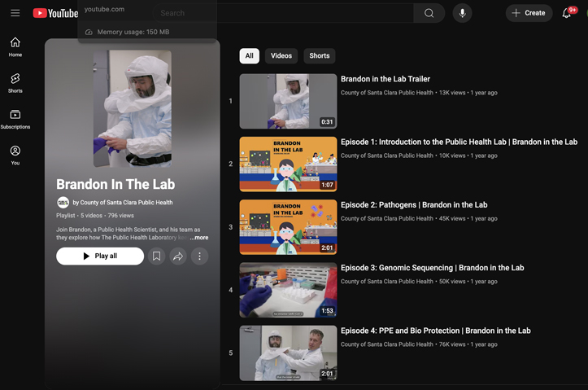Click the playlist cover image
The width and height of the screenshot is (588, 390).
click(x=133, y=108)
